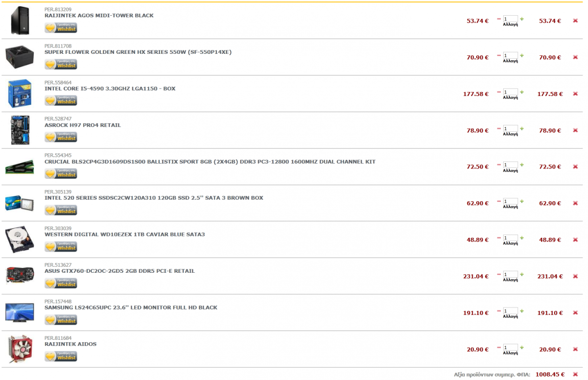
Task: Add Samsung monitor to Wishlist
Action: pos(61,320)
